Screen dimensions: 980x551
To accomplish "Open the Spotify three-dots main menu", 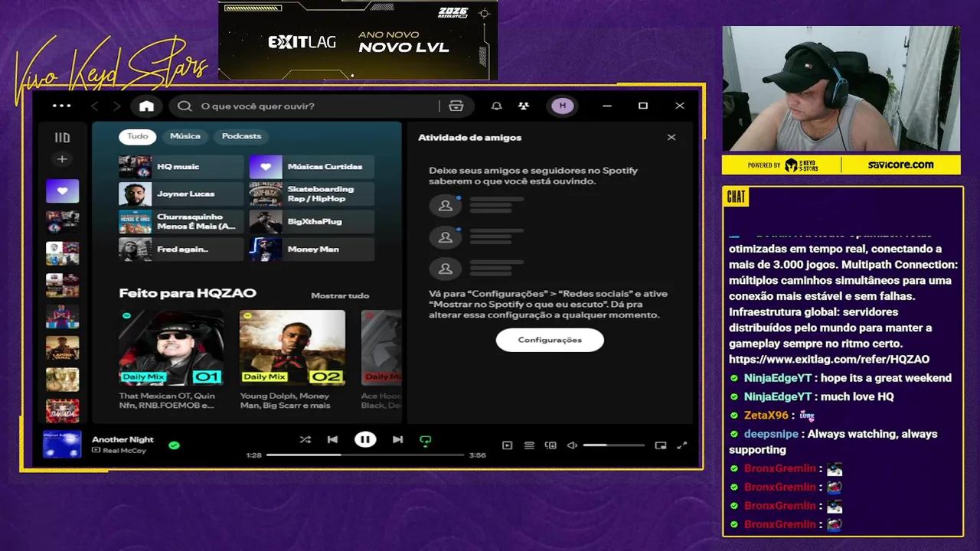I will [61, 106].
